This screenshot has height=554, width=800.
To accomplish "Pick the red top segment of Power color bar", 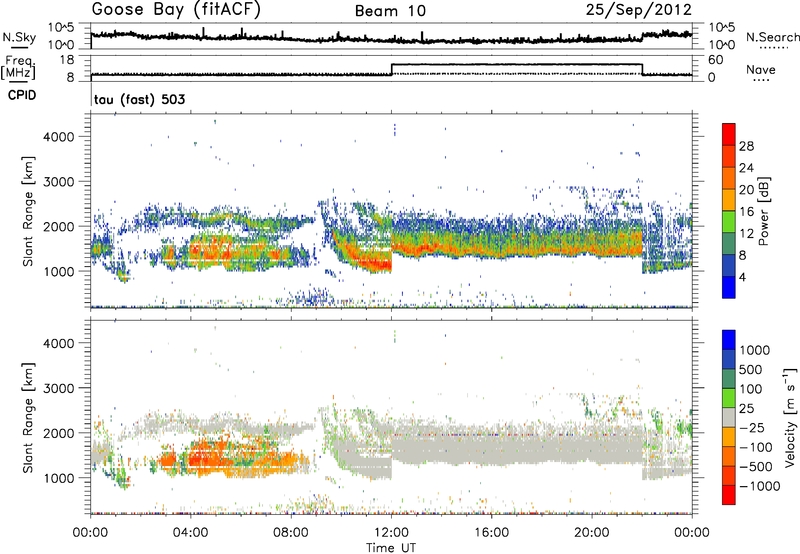I will [x=729, y=134].
